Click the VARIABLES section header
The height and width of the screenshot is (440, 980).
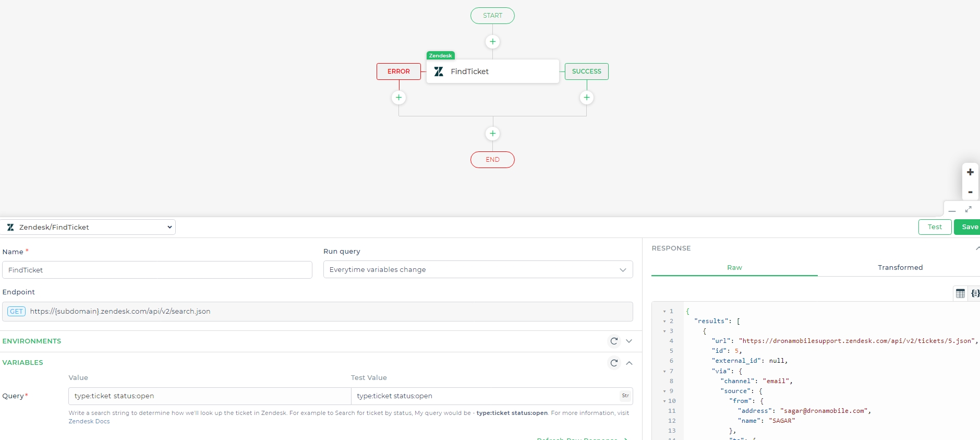pos(23,362)
